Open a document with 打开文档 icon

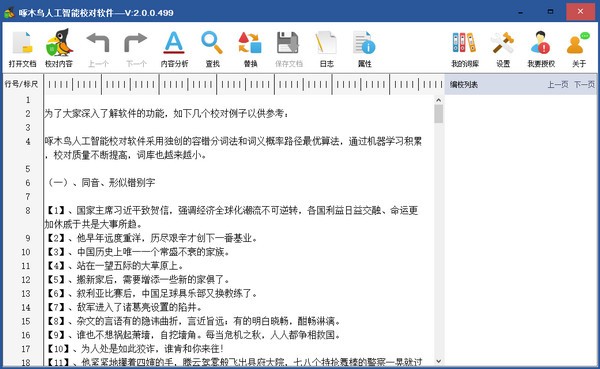pyautogui.click(x=22, y=49)
